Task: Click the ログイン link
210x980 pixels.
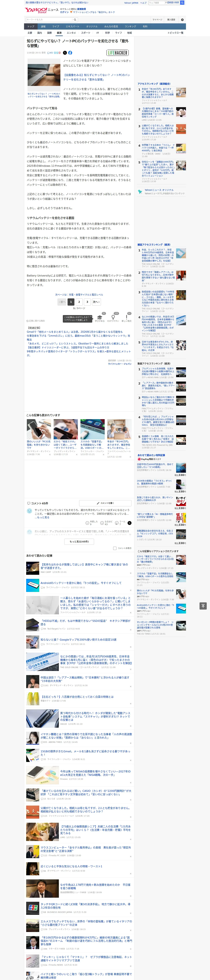Action: [x=64, y=12]
